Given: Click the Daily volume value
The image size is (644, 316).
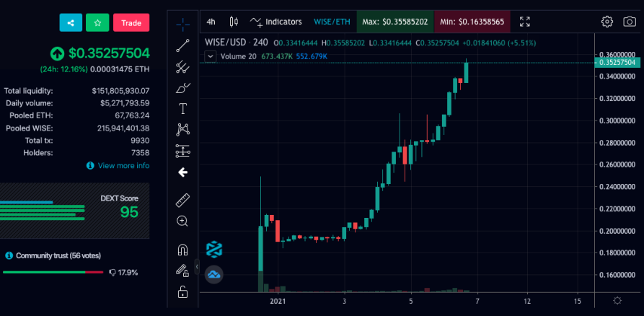Looking at the screenshot, I should click(x=125, y=103).
